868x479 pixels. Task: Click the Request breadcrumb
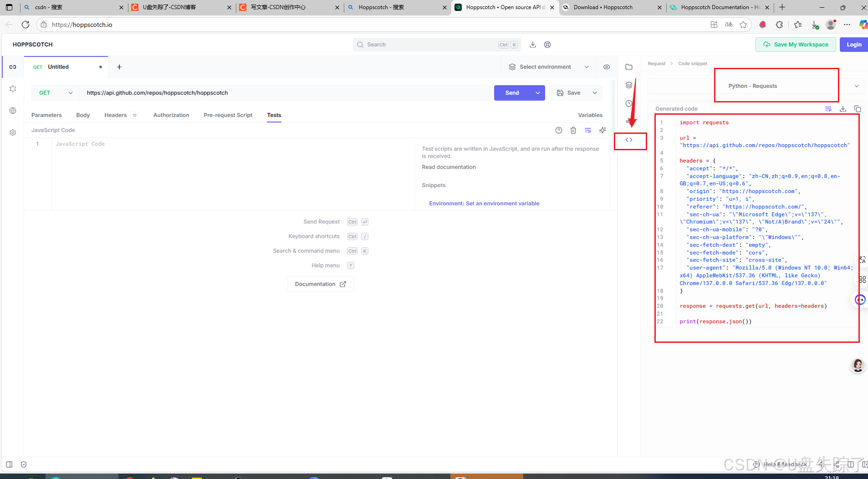(x=656, y=64)
